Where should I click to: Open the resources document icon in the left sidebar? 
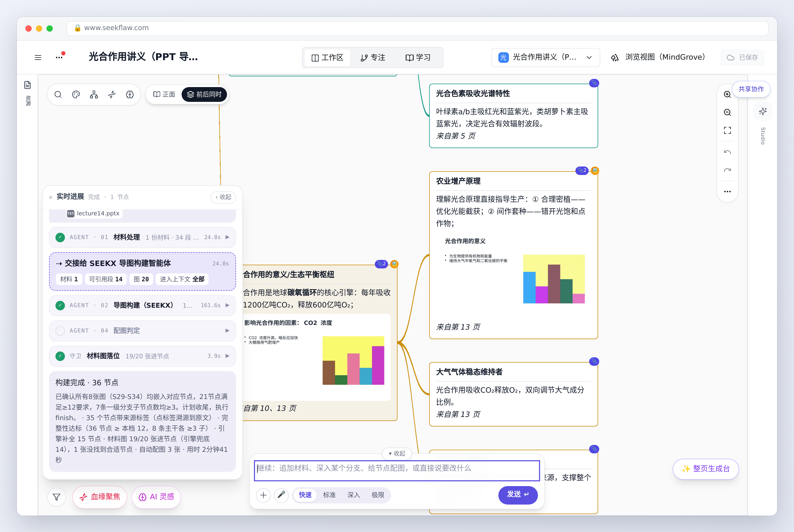[27, 85]
